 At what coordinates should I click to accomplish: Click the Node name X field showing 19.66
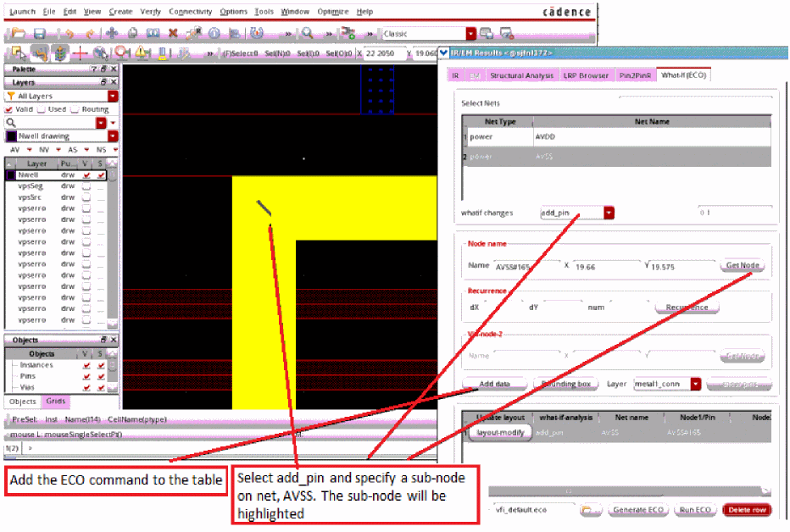coord(606,267)
